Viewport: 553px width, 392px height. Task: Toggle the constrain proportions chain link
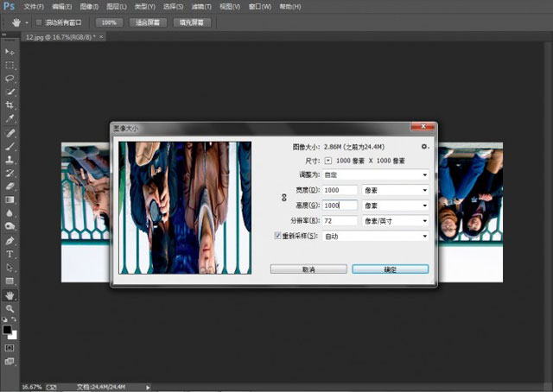[x=284, y=198]
